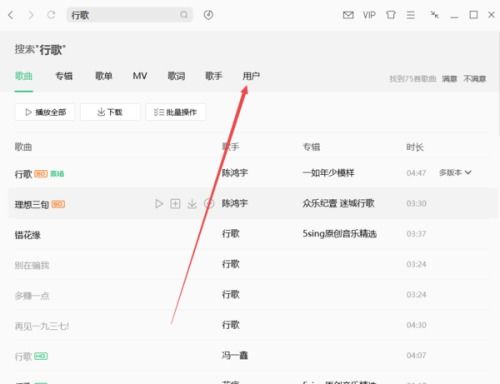The image size is (500, 384).
Task: Click the 04:47 duration
Action: pos(416,173)
